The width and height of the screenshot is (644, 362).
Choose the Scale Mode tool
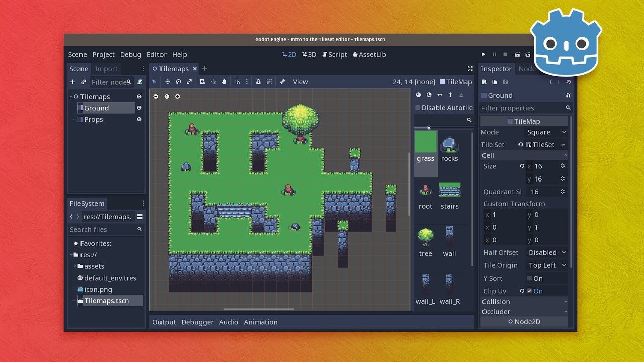pos(189,82)
